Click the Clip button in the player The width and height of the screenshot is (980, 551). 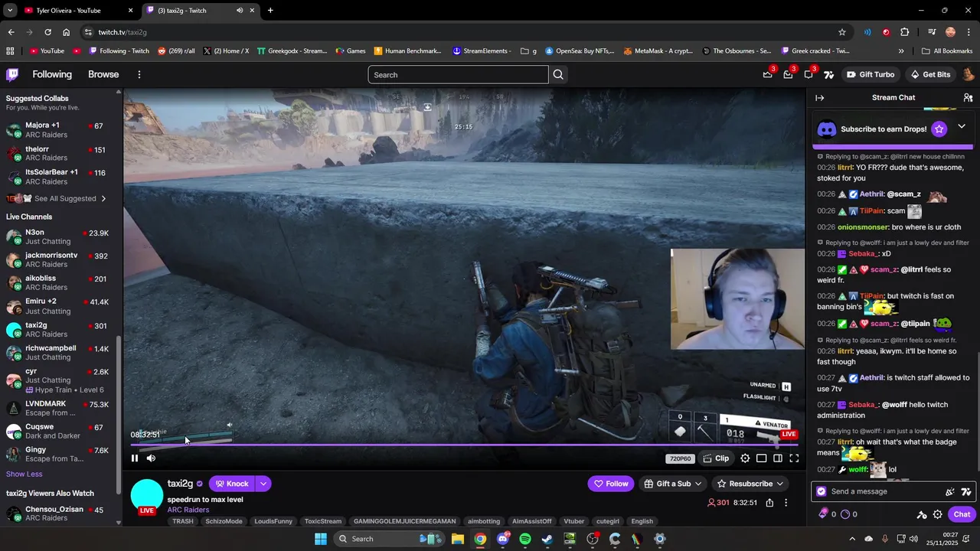pos(716,458)
